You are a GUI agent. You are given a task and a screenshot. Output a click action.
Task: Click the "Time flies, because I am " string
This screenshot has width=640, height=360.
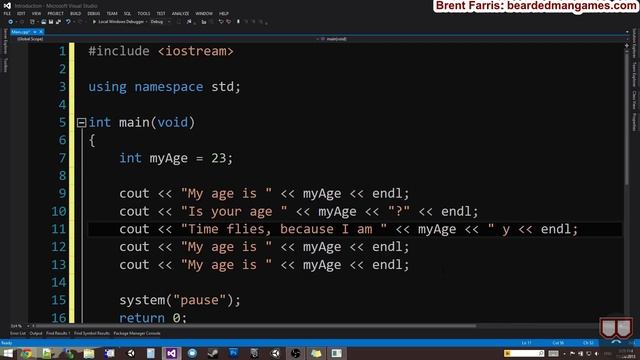coord(284,229)
